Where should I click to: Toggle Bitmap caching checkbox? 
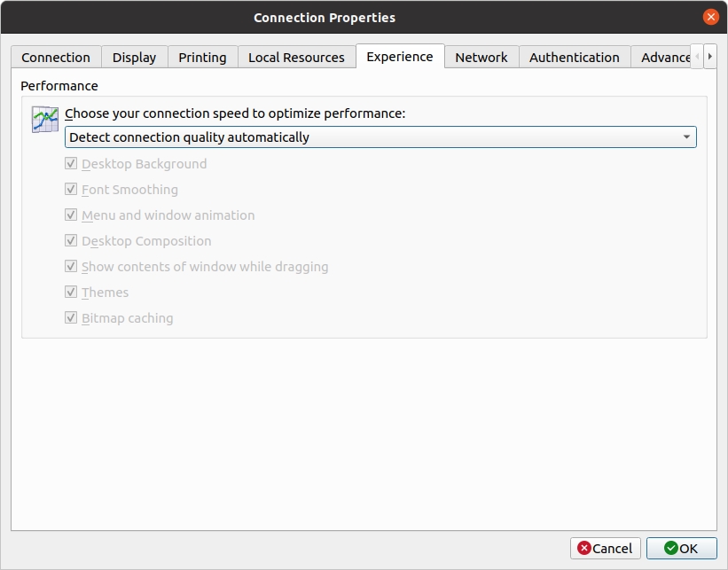(71, 318)
